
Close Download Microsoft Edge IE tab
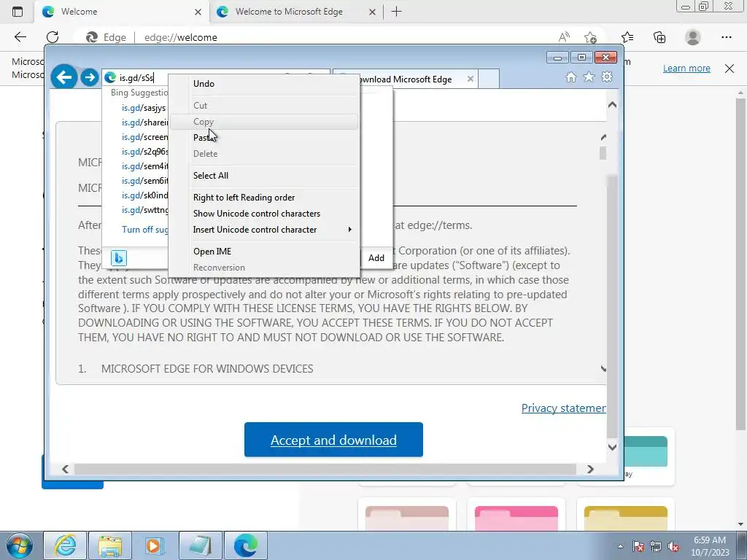[471, 79]
